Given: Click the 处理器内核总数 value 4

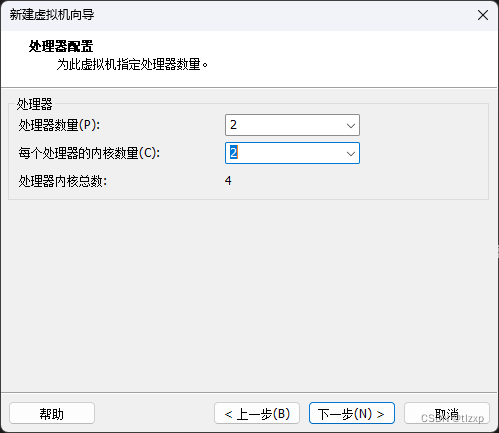Looking at the screenshot, I should point(228,181).
